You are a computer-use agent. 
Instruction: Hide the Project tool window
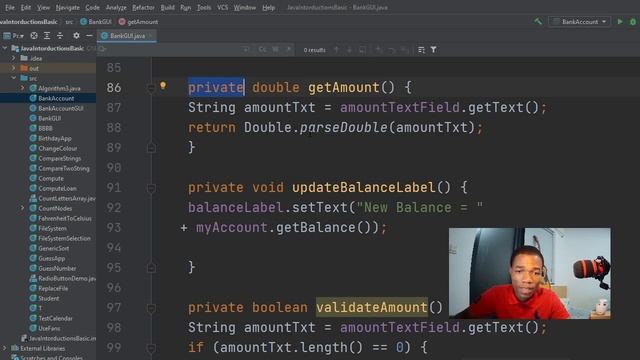coord(89,36)
